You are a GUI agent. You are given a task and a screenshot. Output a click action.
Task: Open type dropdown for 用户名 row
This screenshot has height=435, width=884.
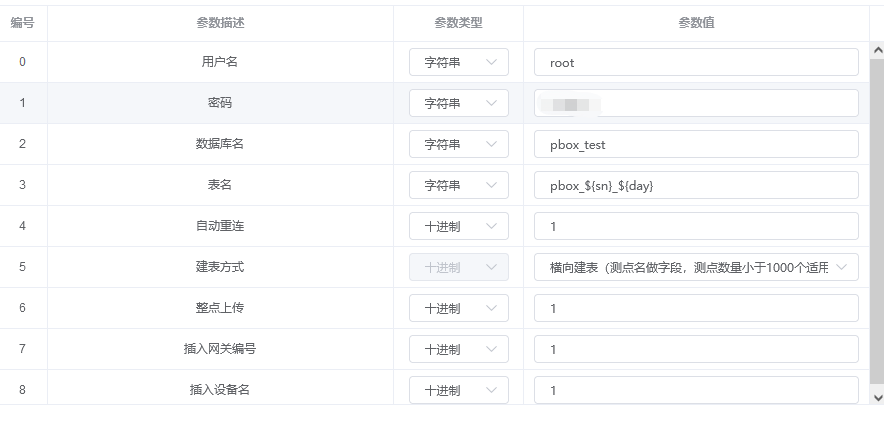point(458,62)
